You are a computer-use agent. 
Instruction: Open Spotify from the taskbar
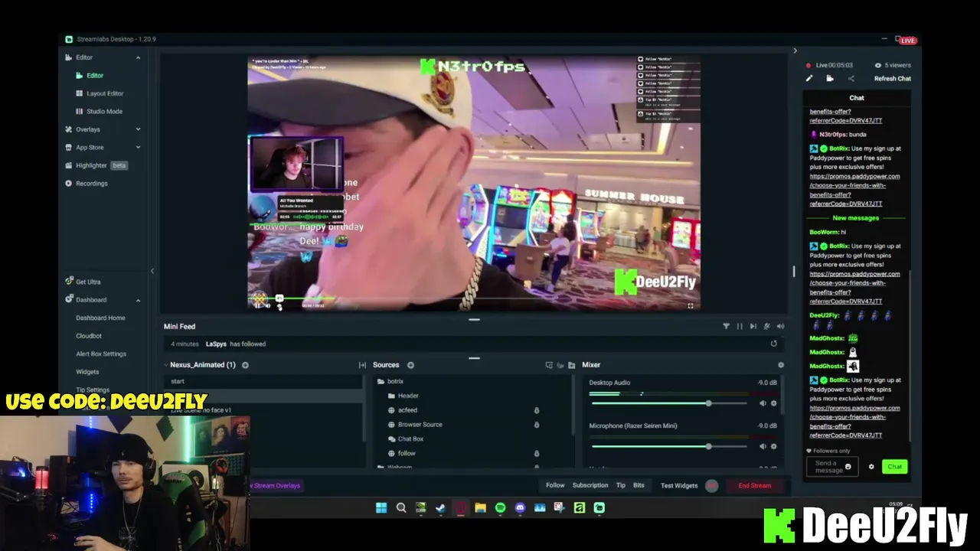click(500, 507)
